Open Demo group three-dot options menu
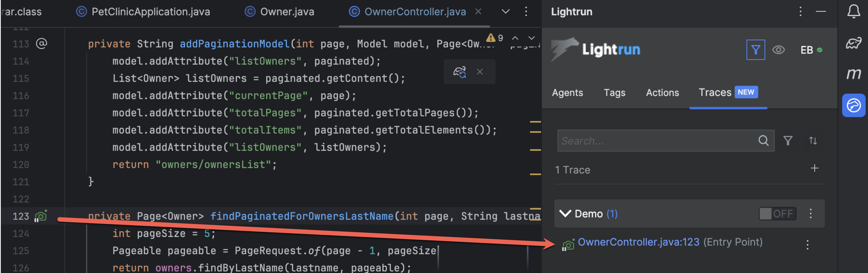Image resolution: width=868 pixels, height=273 pixels. pos(810,214)
